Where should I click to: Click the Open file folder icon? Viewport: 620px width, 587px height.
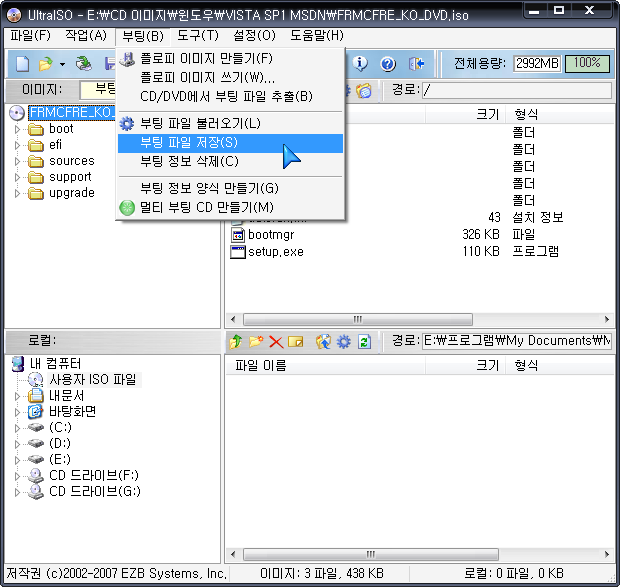[45, 64]
